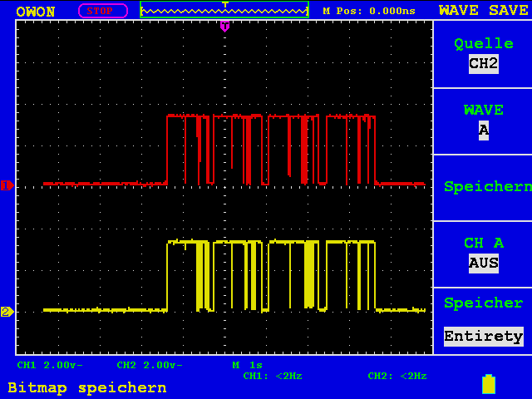Click the yellow battery status icon

(489, 384)
